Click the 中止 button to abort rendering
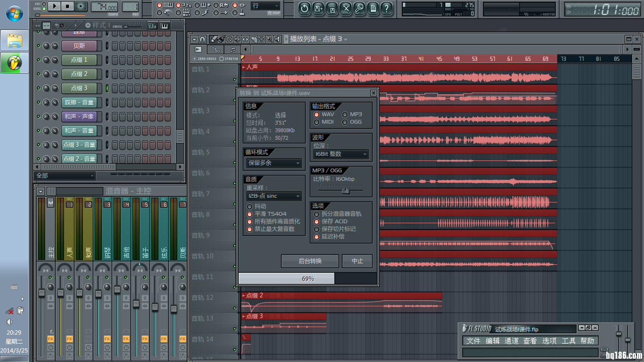The width and height of the screenshot is (644, 362). (x=357, y=261)
